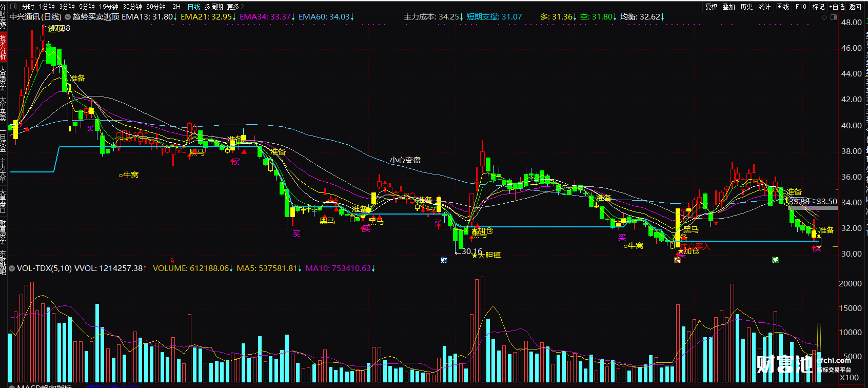Open the VOL-TDX indicator dropdown arrow

[12, 268]
